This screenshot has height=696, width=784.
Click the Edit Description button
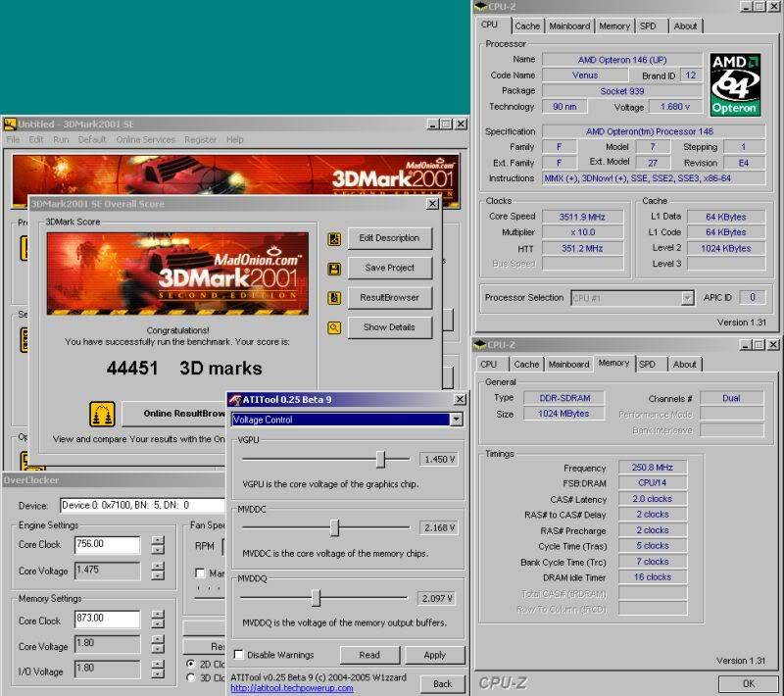click(x=389, y=238)
